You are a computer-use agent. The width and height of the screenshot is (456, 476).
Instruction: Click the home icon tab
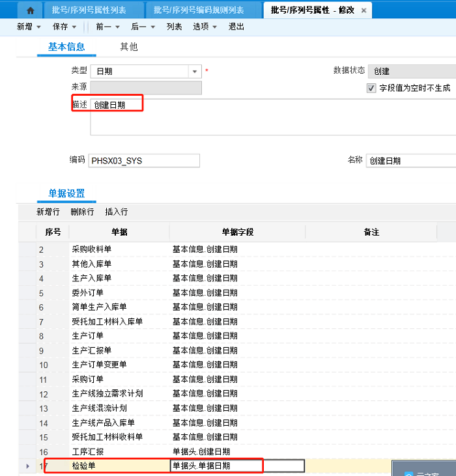coord(30,10)
